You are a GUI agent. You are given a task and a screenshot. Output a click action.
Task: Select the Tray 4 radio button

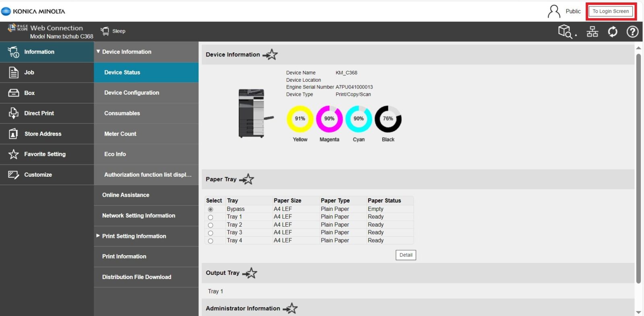[x=211, y=241]
